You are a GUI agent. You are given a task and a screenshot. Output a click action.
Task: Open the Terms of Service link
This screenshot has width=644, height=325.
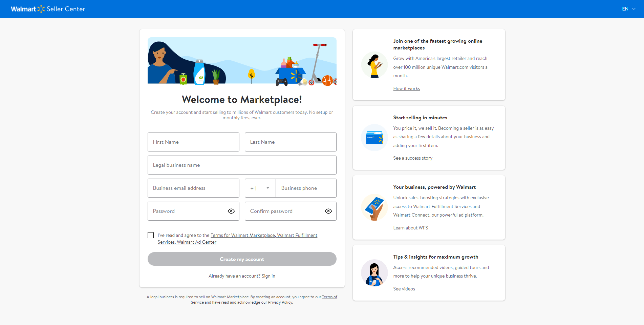click(x=329, y=297)
